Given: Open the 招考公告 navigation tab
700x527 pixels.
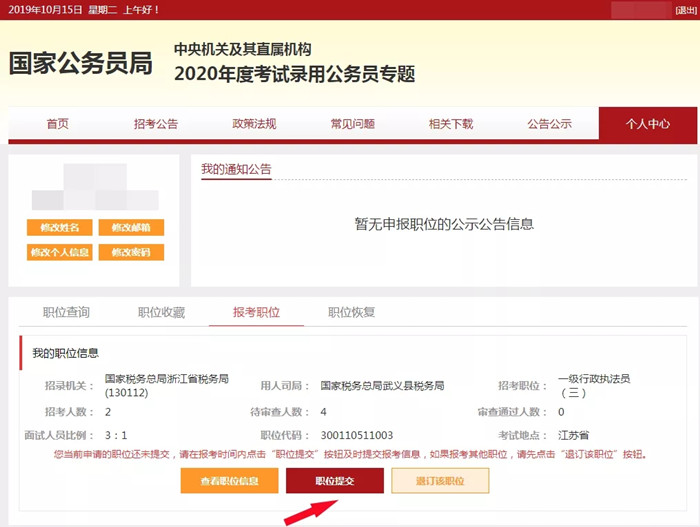Looking at the screenshot, I should point(156,124).
